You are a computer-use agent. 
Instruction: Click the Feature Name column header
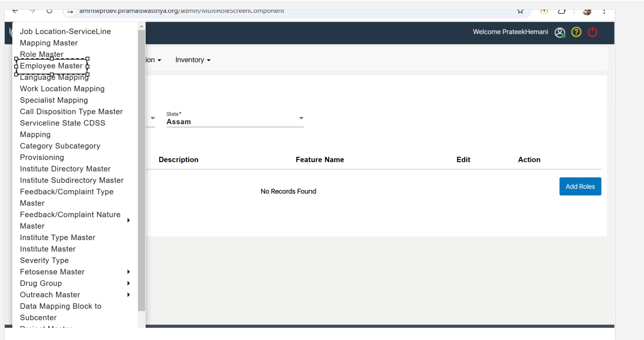pos(320,160)
